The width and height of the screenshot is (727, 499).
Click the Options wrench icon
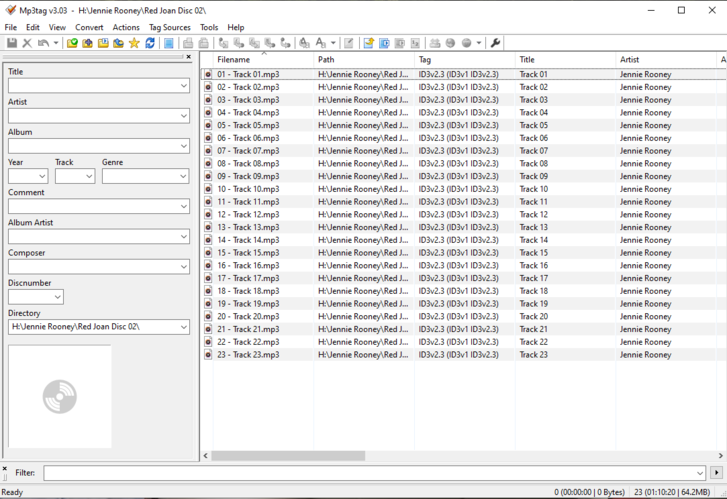point(495,43)
